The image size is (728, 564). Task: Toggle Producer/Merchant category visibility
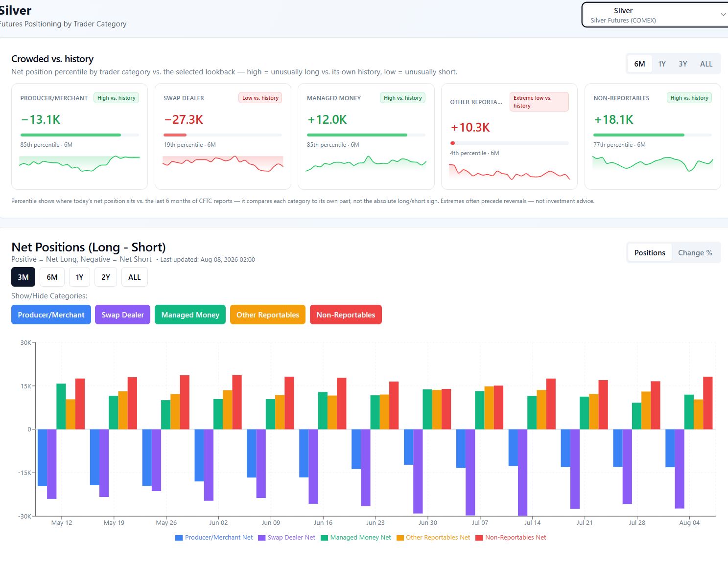click(51, 315)
